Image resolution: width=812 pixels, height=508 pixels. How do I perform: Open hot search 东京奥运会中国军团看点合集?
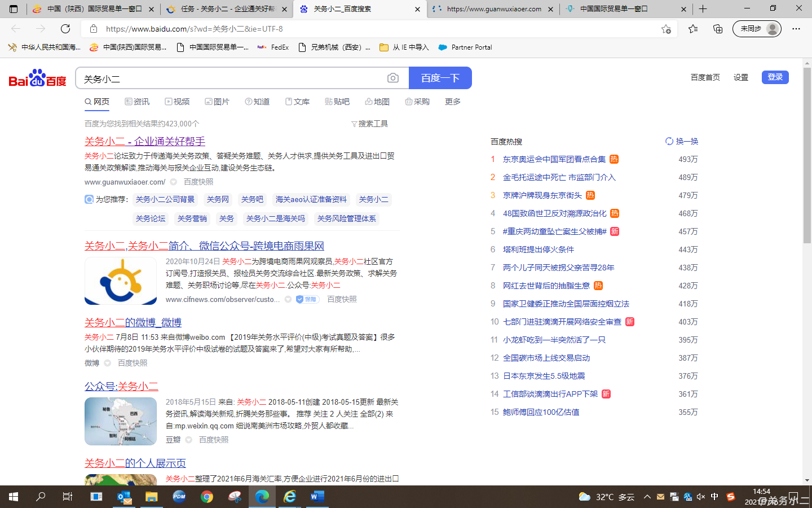coord(554,159)
